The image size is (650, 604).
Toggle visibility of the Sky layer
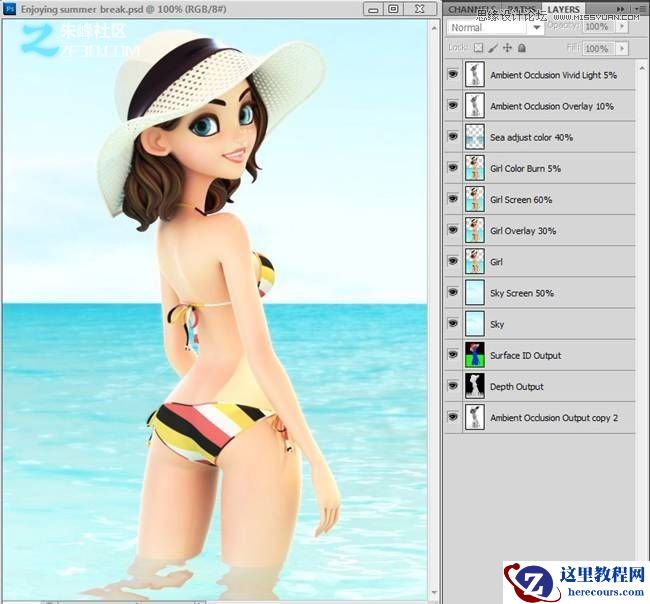click(453, 323)
